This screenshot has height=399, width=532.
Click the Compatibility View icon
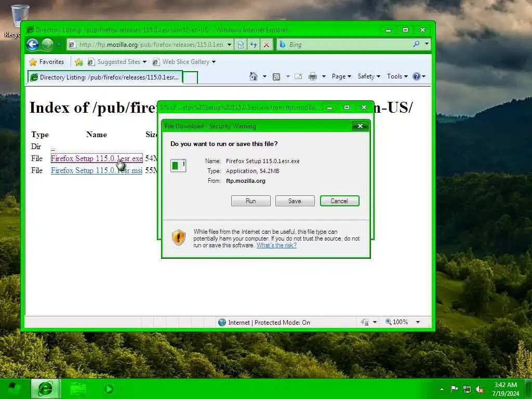point(241,45)
